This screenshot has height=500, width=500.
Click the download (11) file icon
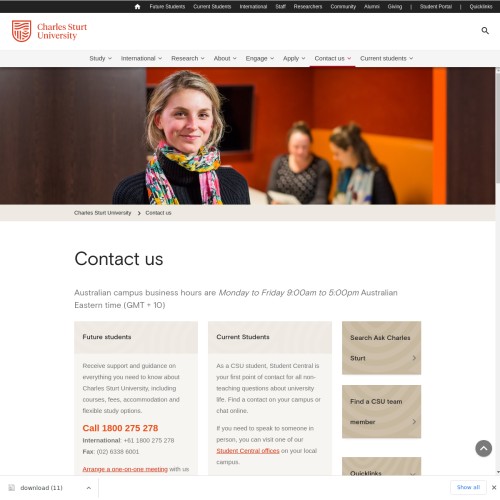pyautogui.click(x=12, y=488)
